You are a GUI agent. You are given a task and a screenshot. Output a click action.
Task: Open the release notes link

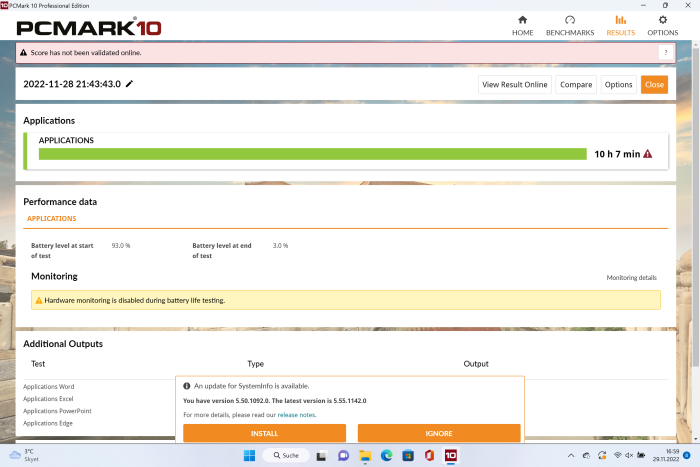coord(296,414)
